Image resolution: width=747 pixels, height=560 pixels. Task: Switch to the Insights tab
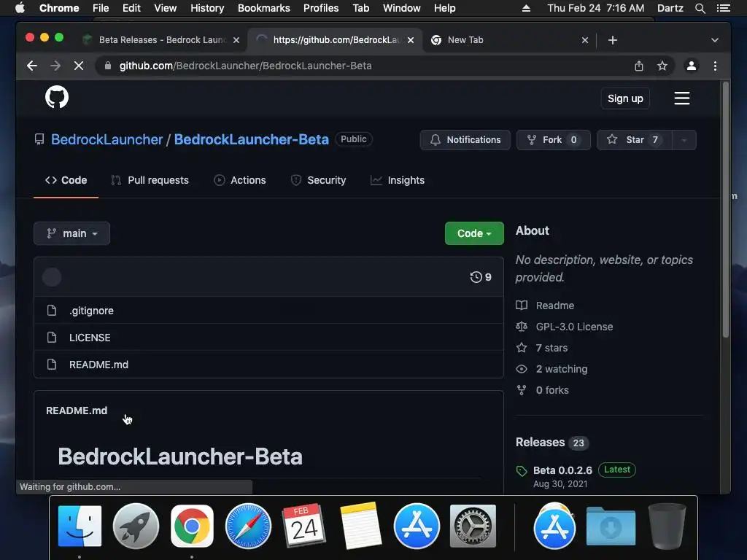[398, 181]
